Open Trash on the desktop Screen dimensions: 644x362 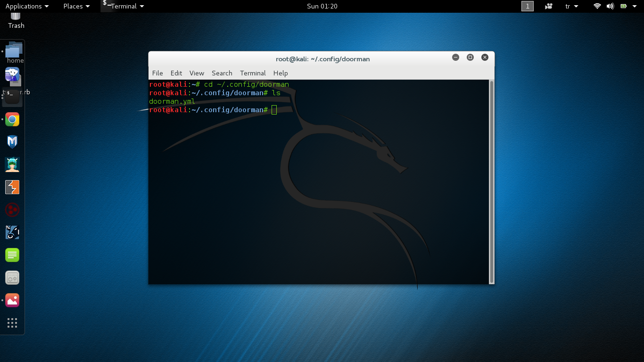16,21
